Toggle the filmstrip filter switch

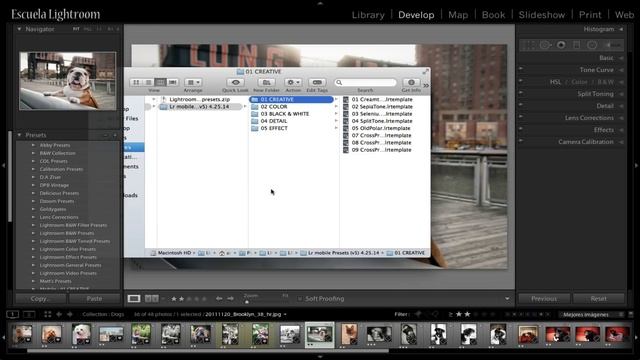(630, 314)
